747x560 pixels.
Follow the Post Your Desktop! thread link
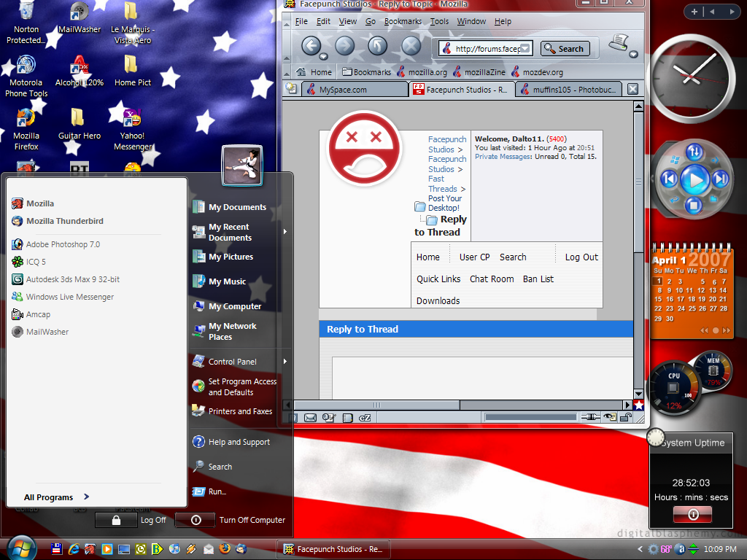tap(444, 203)
